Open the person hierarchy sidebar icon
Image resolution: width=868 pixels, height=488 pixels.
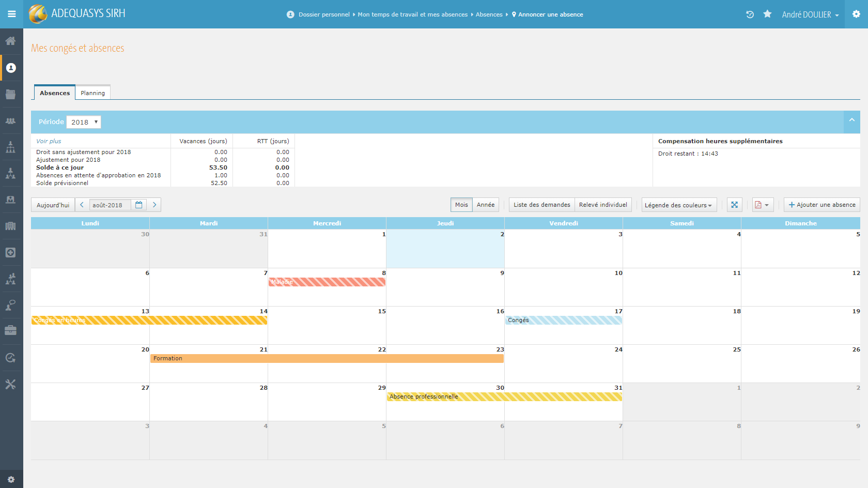pos(10,174)
